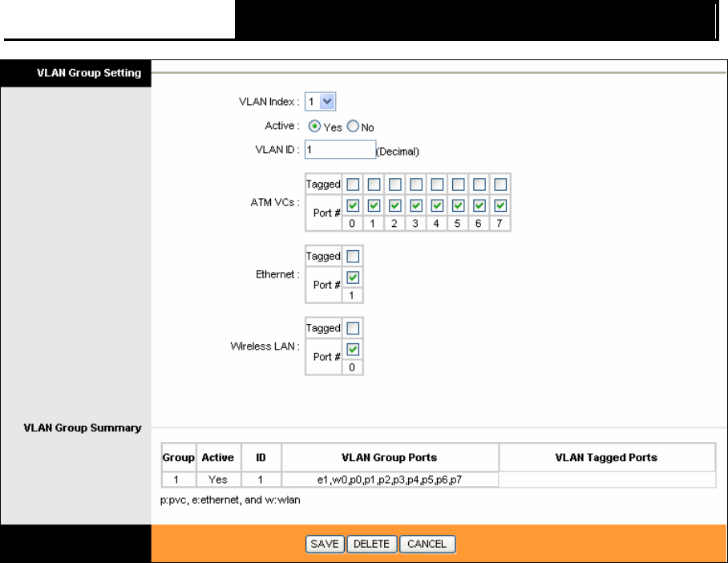Uncheck ATM VCs Port # 4 checkbox
Viewport: 728px width, 563px height.
point(437,205)
